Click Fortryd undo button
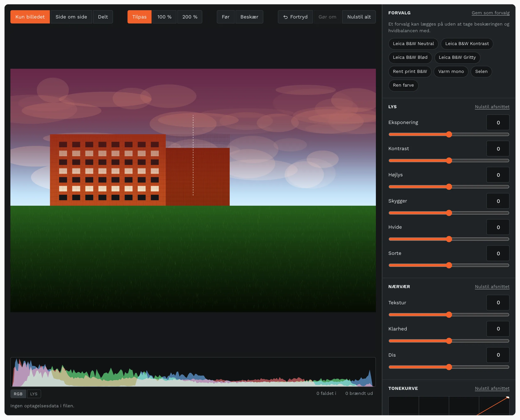The image size is (520, 420). tap(295, 17)
